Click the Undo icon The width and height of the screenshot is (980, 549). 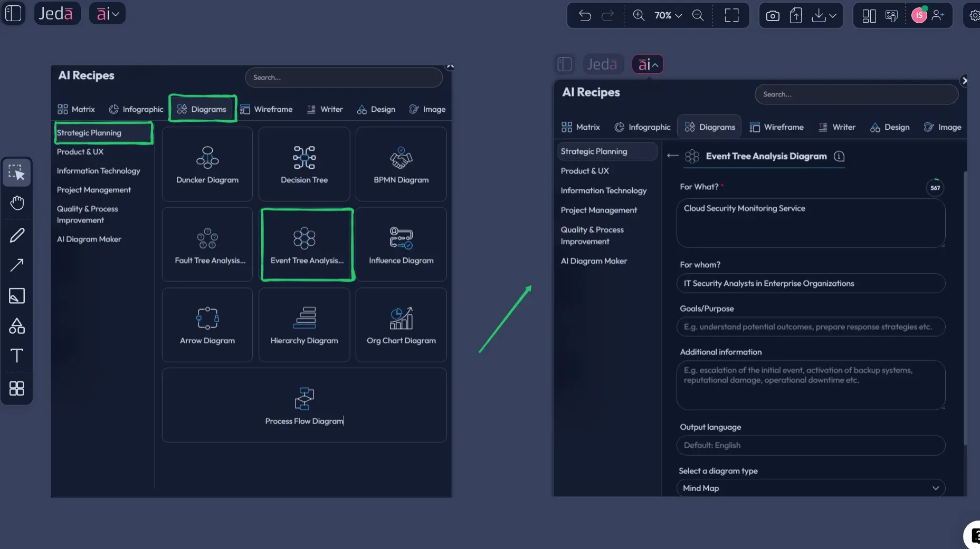[x=585, y=15]
